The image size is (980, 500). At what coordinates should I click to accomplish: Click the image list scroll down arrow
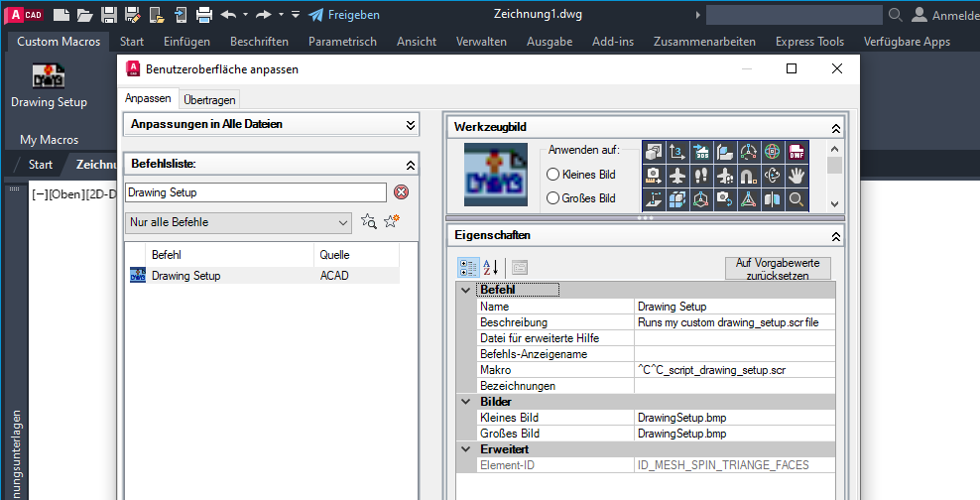834,203
